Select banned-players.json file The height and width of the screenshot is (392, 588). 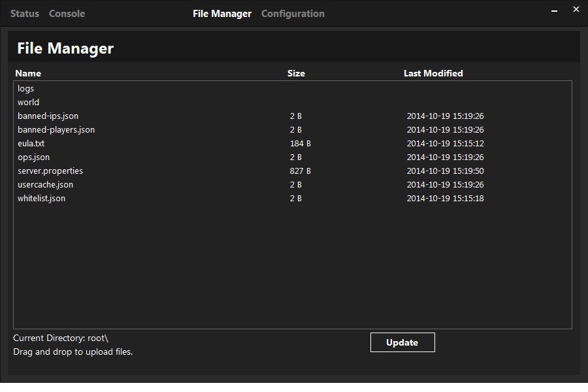(56, 129)
